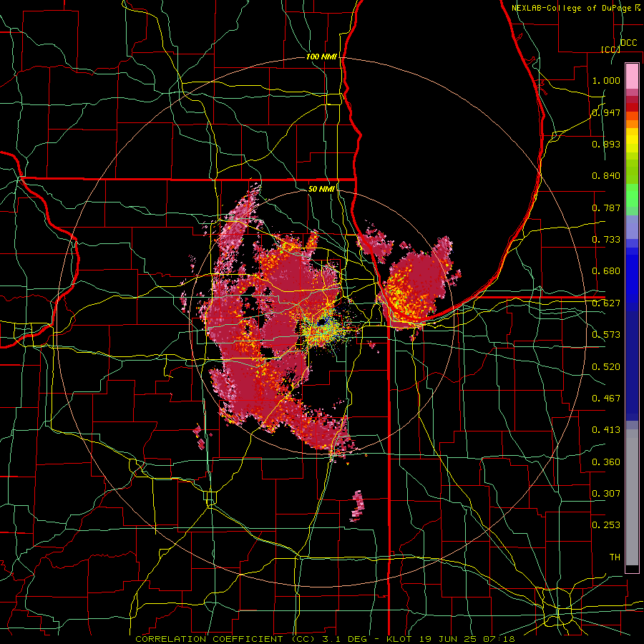Click the 0.573 label on color scale
This screenshot has height=644, width=644.
point(606,335)
